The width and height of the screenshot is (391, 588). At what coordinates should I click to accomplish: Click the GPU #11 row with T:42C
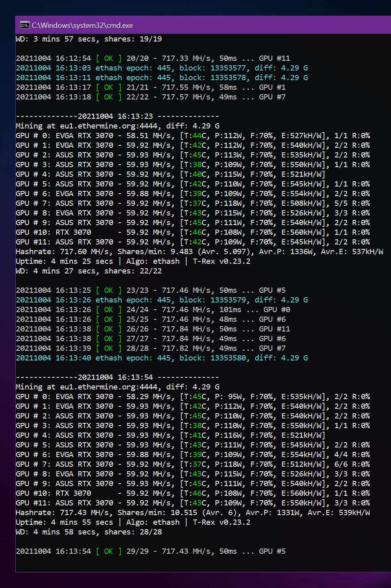pyautogui.click(x=193, y=242)
